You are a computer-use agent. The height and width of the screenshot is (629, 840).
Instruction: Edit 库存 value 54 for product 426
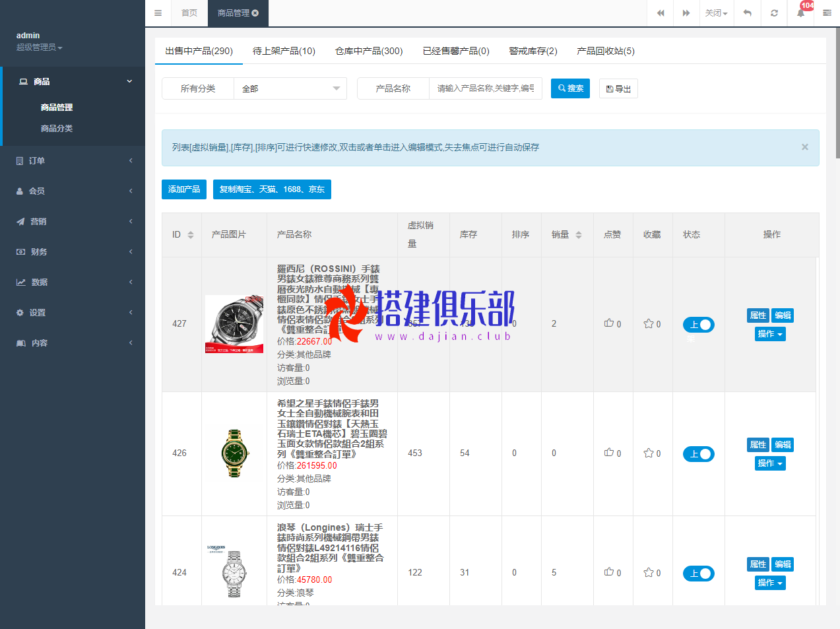(465, 453)
